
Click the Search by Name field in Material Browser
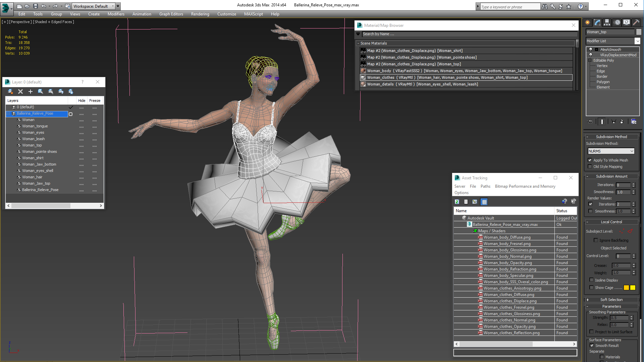tap(470, 34)
